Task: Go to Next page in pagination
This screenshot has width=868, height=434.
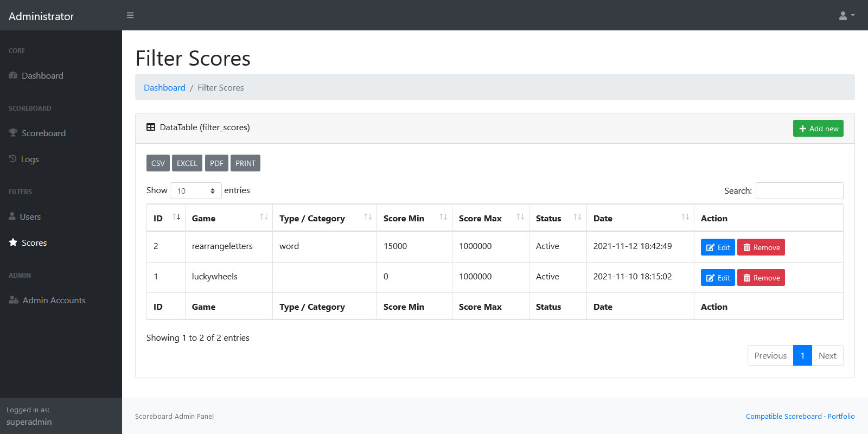Action: point(827,356)
